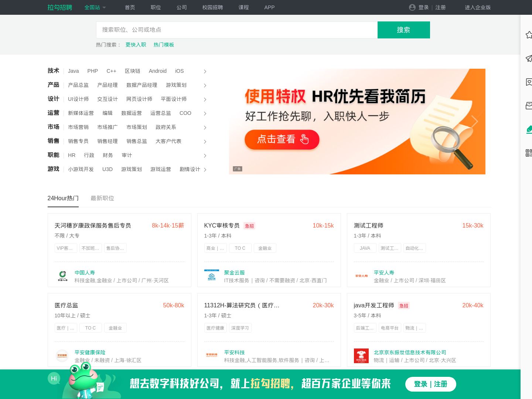Click the inbox tray icon in right sidebar
532x399 pixels.
tap(529, 106)
